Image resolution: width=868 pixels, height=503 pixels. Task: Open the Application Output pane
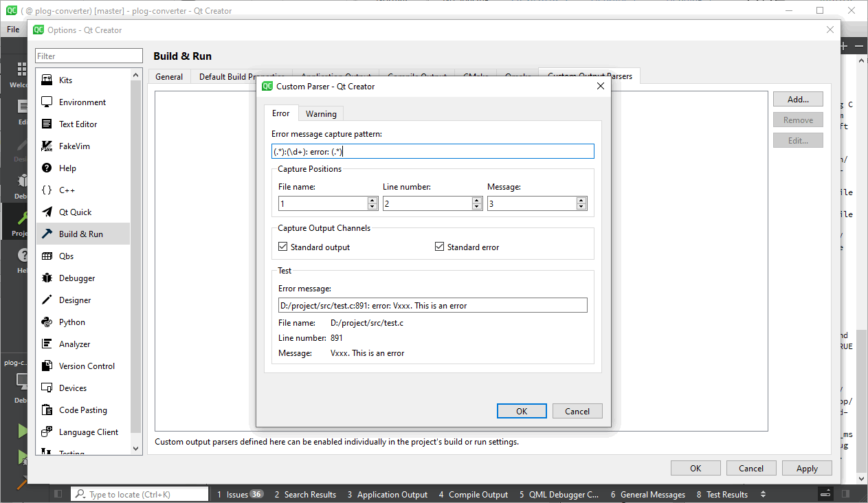coord(387,494)
